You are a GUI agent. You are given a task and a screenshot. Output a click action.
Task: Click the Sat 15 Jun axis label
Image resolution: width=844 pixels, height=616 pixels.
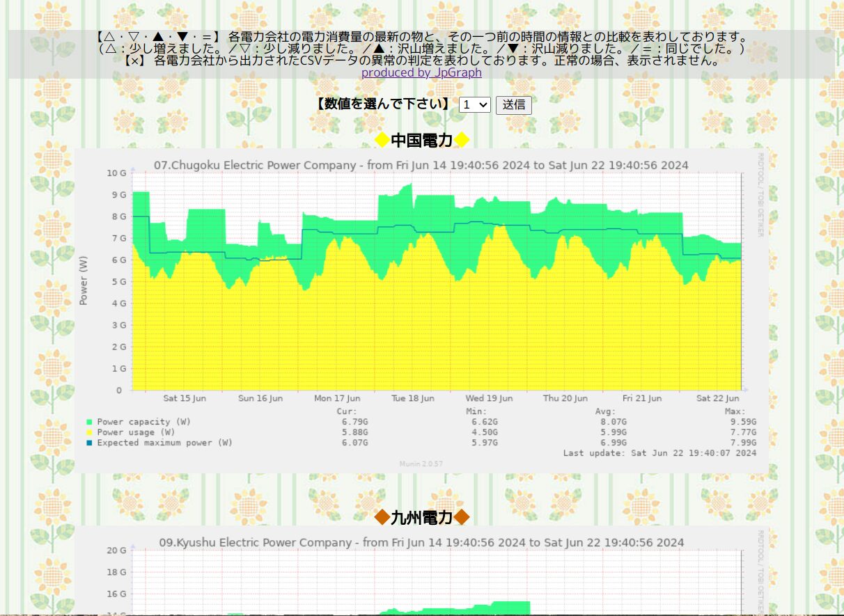pos(185,399)
